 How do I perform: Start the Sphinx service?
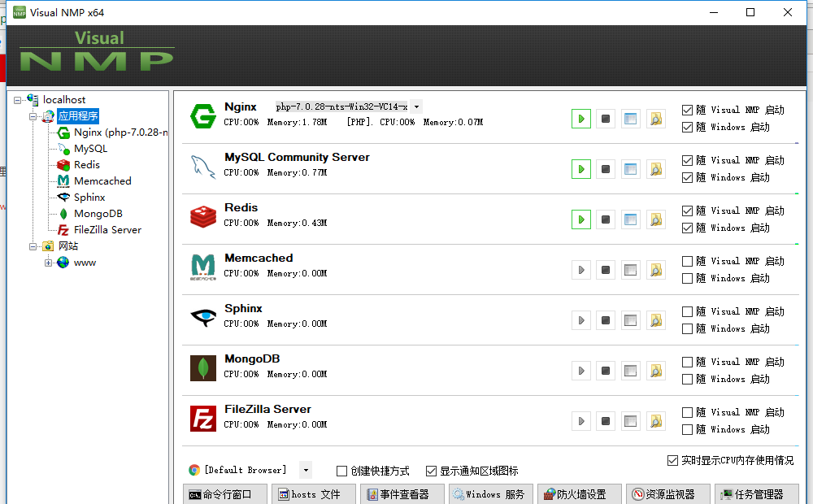(580, 320)
